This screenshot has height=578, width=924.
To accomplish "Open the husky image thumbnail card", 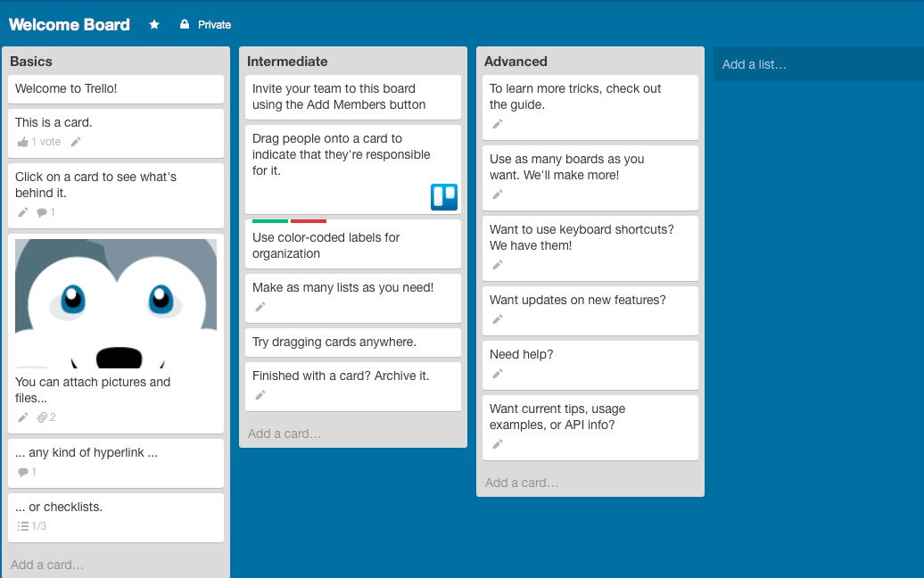I will [116, 303].
